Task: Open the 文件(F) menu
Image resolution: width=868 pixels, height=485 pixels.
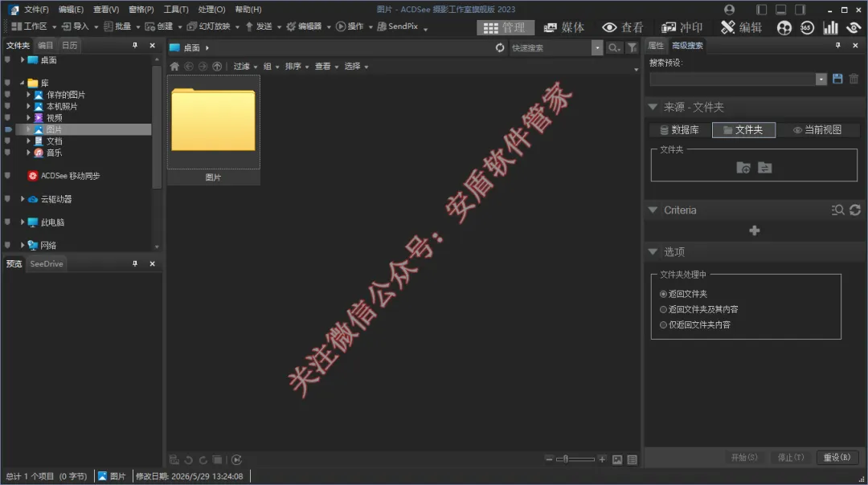Action: (x=36, y=10)
